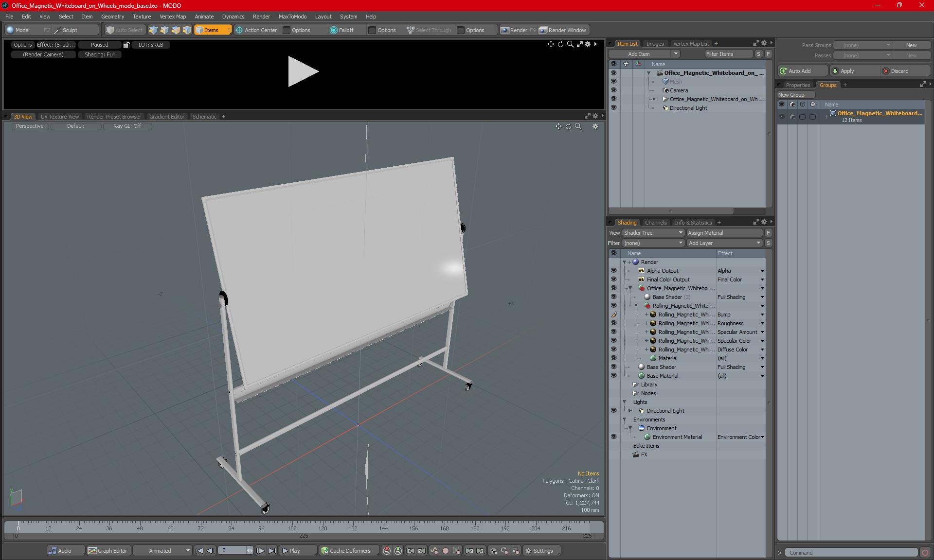Toggle visibility of Camera item

(x=613, y=90)
